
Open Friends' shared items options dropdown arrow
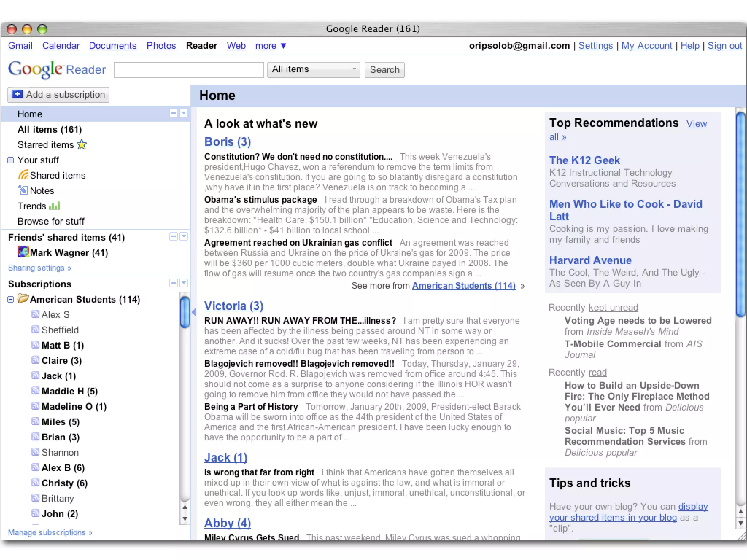tap(184, 237)
